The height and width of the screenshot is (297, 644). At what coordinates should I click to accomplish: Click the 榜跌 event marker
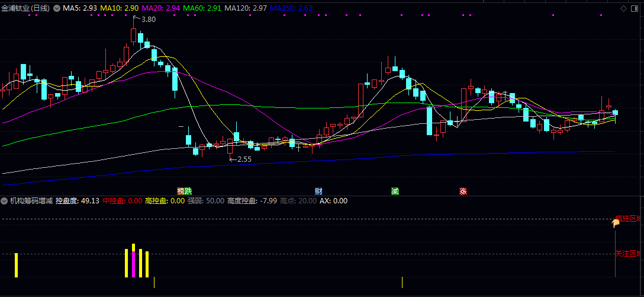click(185, 191)
